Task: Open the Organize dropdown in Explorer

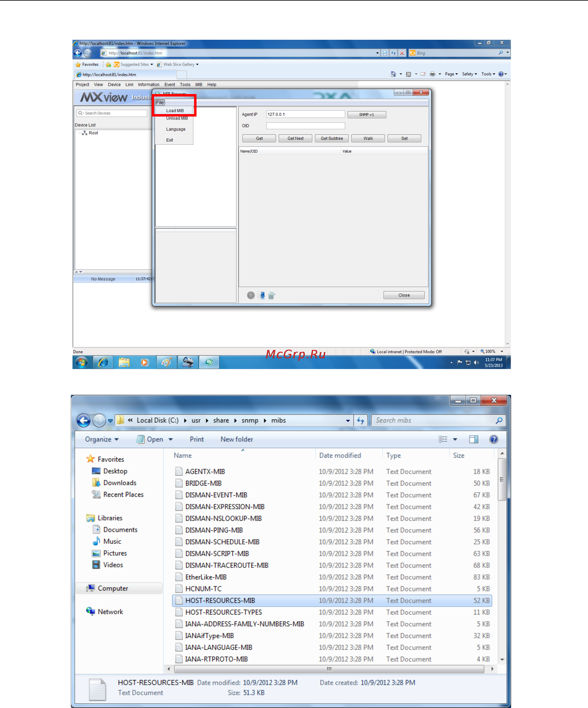Action: 102,439
